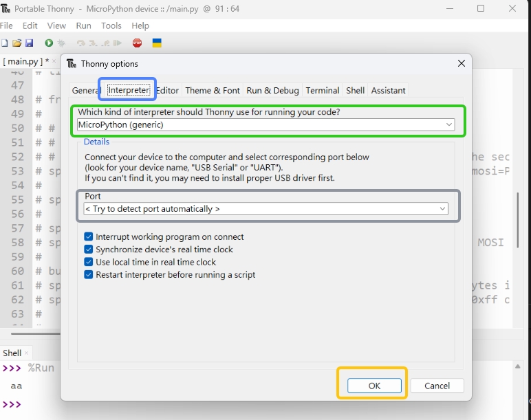
Task: Open the Help menu
Action: pos(140,25)
